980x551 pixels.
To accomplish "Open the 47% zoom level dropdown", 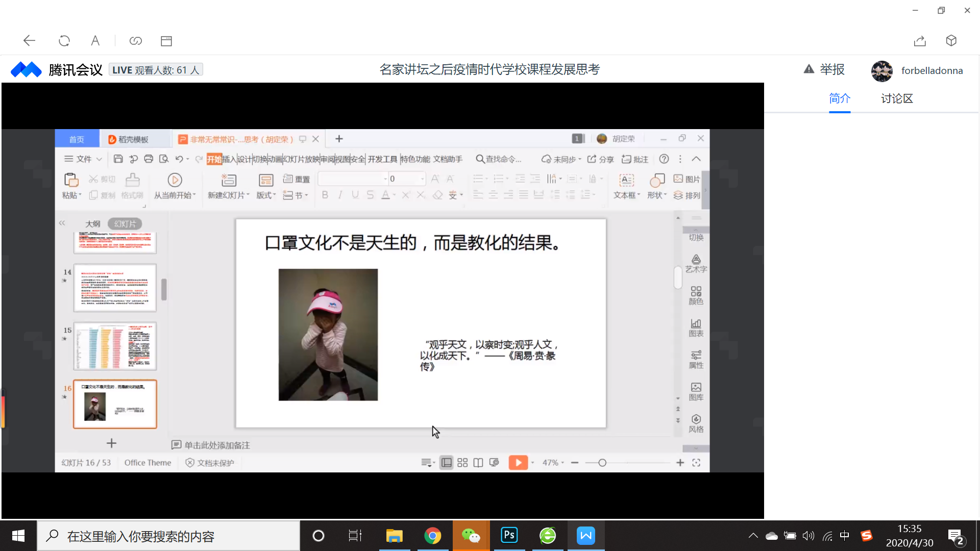I will point(553,463).
